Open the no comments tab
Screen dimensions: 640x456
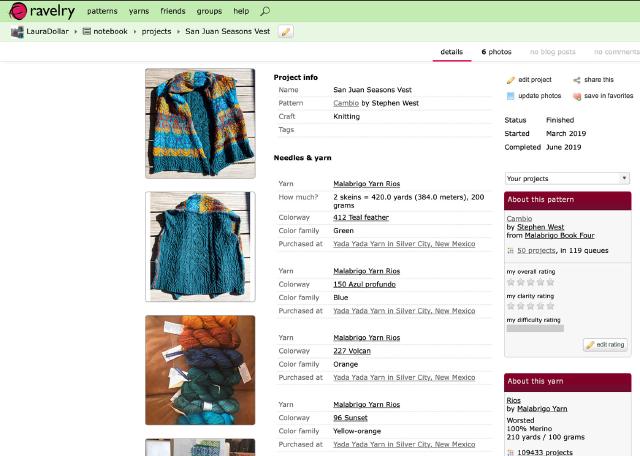pos(616,52)
